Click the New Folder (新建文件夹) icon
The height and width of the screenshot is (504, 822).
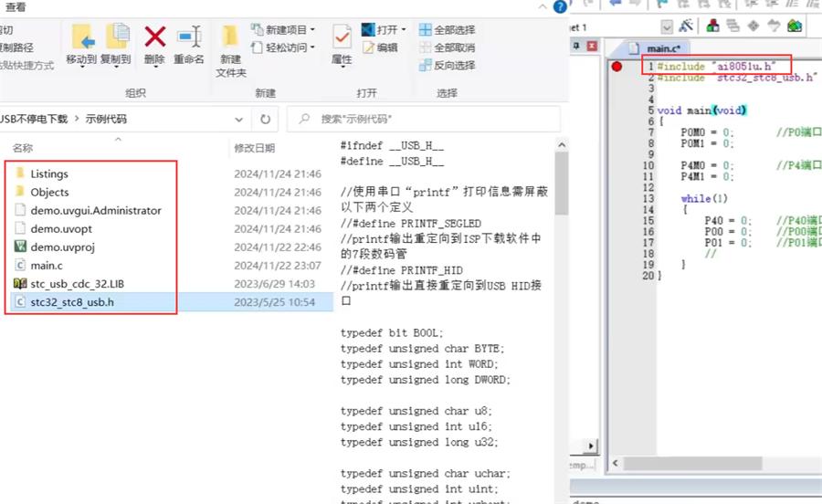[x=230, y=37]
